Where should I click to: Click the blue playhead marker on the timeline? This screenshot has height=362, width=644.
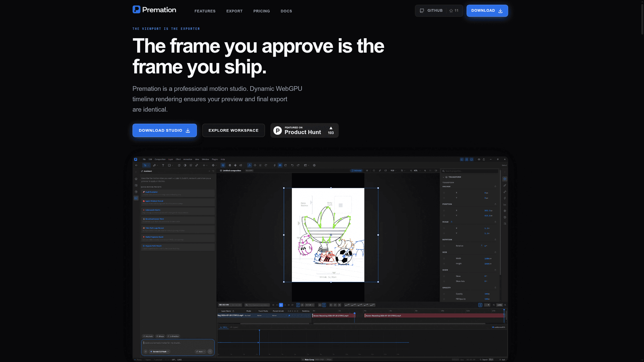point(355,313)
